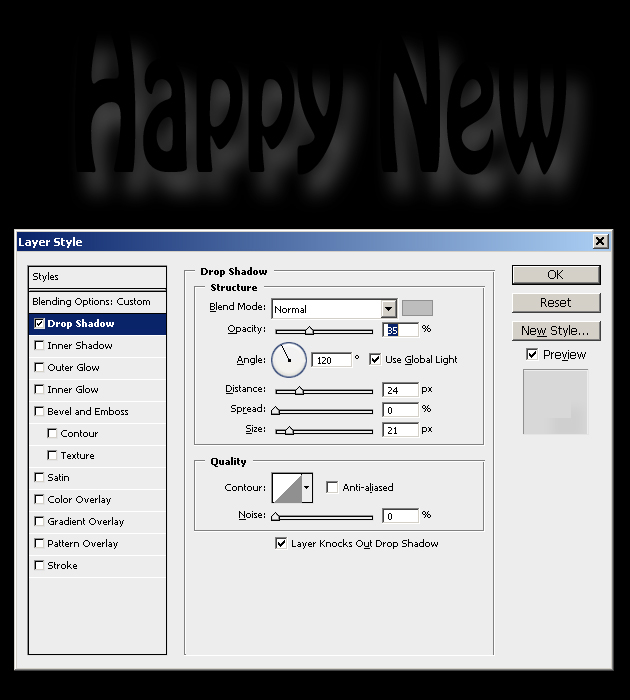Click the Opacity slider handle

coord(309,330)
